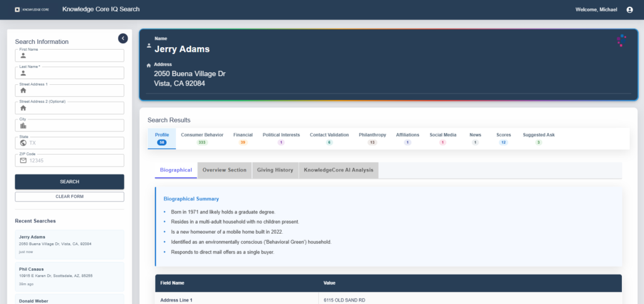Click building icon in City field
The width and height of the screenshot is (644, 304).
coord(23,126)
